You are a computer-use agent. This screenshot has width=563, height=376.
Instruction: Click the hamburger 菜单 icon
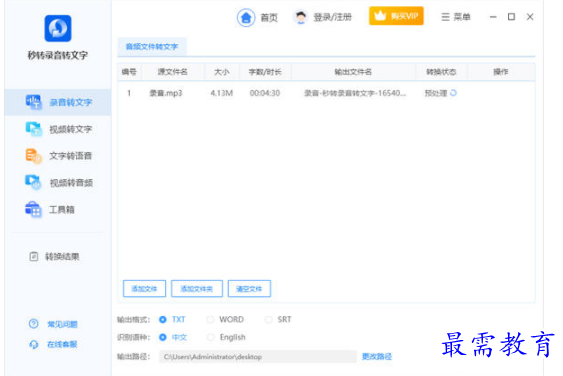click(x=445, y=17)
